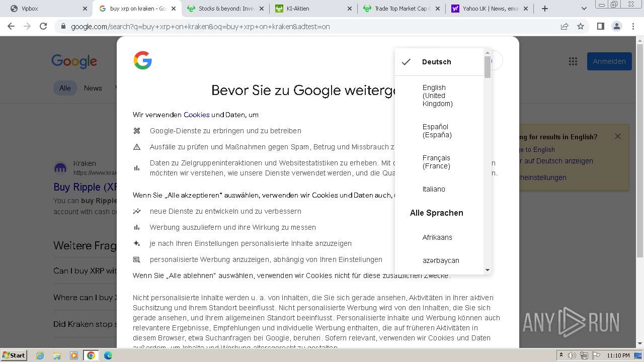
Task: Click the Kraken site icon
Action: (60, 167)
